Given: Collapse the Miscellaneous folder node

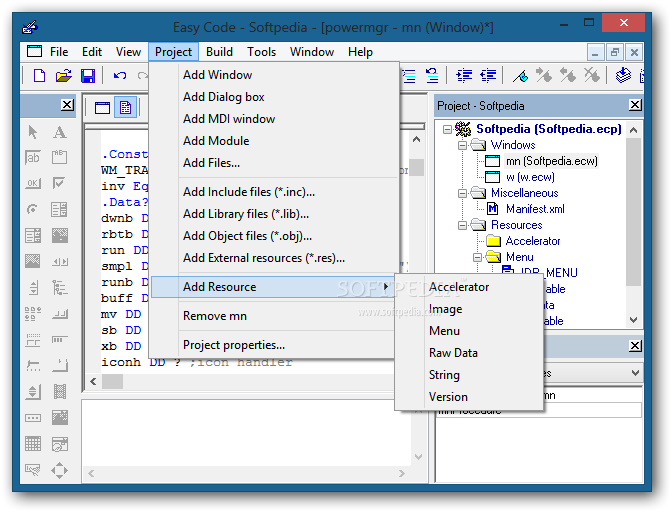Looking at the screenshot, I should [462, 193].
